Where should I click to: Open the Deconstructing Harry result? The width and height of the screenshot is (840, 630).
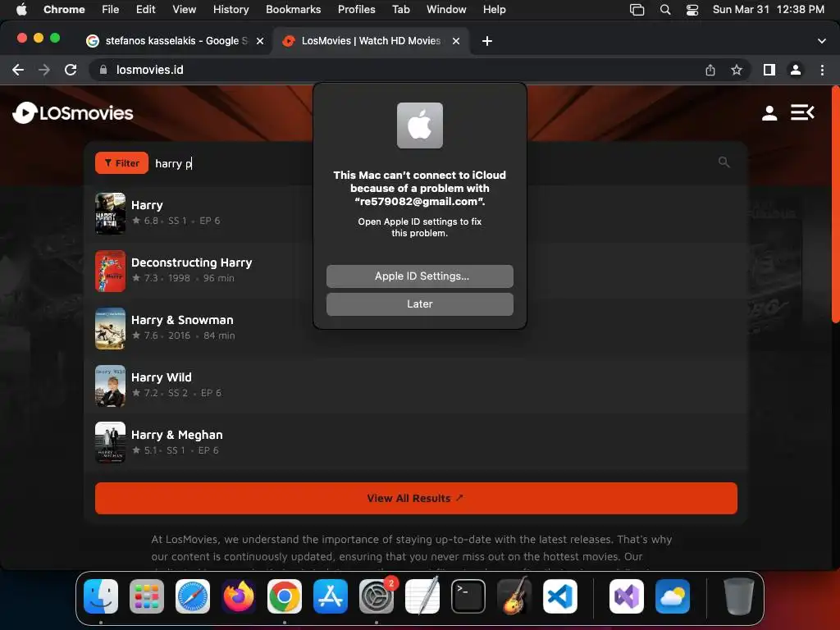click(x=416, y=271)
